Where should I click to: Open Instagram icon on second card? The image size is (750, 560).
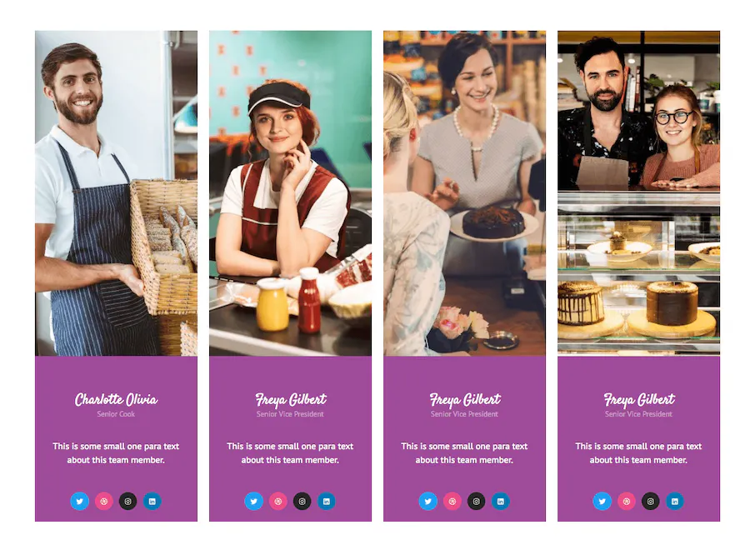(x=302, y=501)
